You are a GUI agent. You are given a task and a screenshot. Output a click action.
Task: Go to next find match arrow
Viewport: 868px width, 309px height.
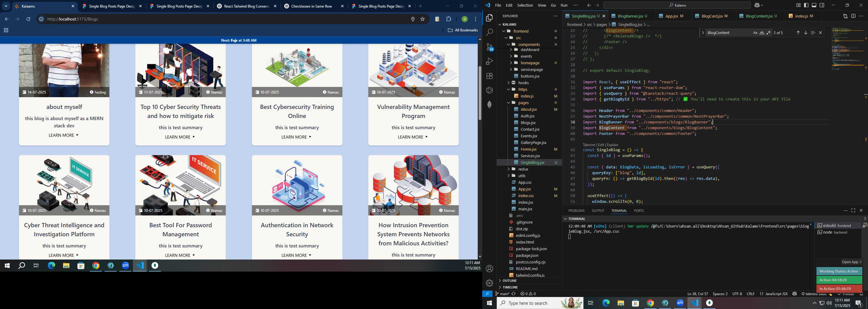[805, 33]
